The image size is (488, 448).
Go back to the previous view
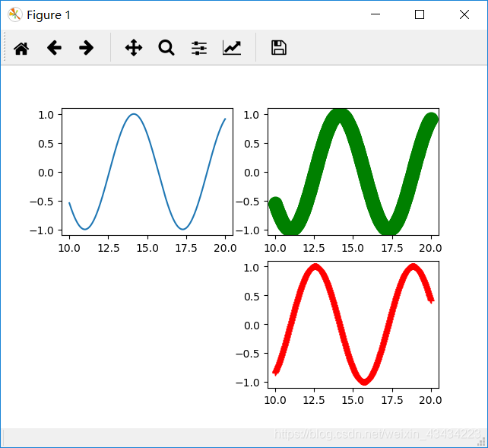(x=54, y=48)
